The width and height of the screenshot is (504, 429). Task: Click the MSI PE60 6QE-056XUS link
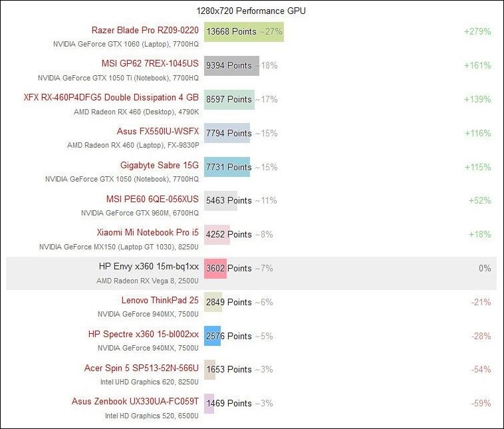(152, 200)
